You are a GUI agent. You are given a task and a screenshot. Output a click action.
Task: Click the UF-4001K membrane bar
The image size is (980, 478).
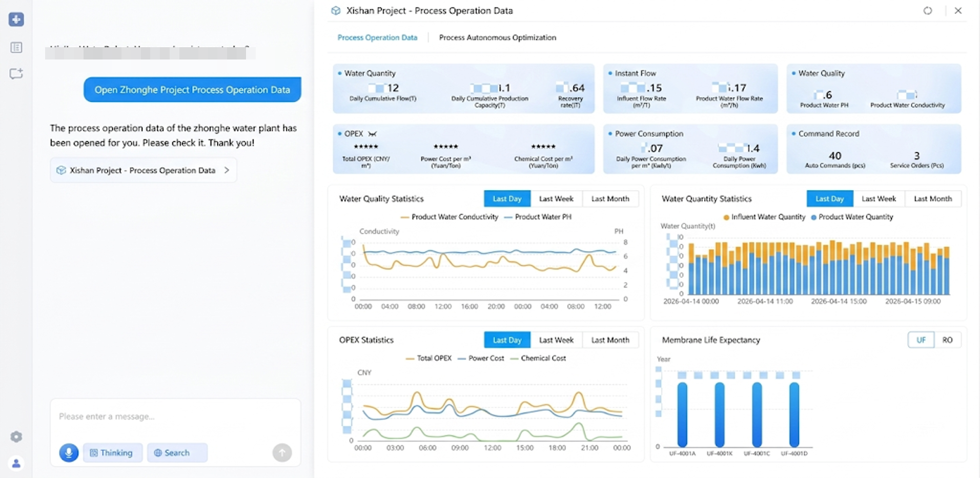(720, 414)
